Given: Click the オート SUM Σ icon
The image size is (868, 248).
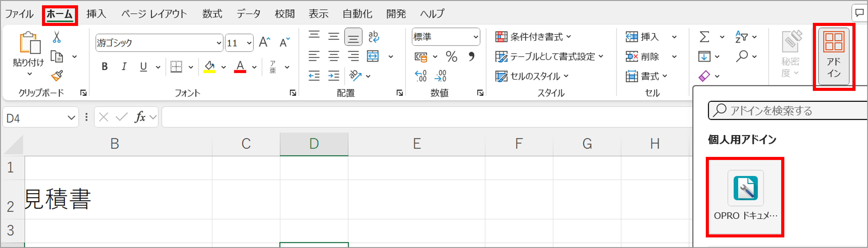Looking at the screenshot, I should pyautogui.click(x=704, y=37).
